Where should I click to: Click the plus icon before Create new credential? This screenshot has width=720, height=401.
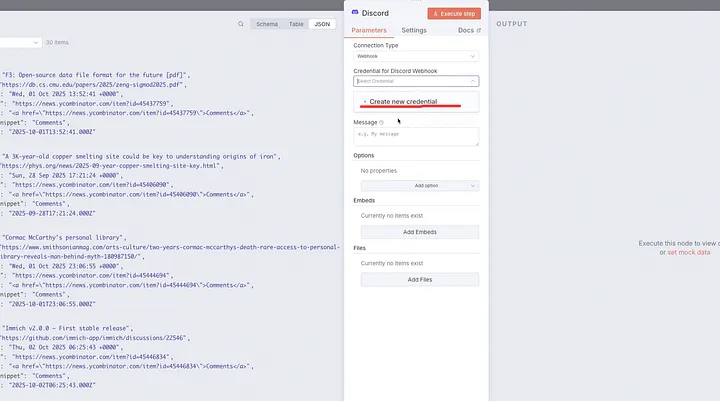[x=365, y=102]
